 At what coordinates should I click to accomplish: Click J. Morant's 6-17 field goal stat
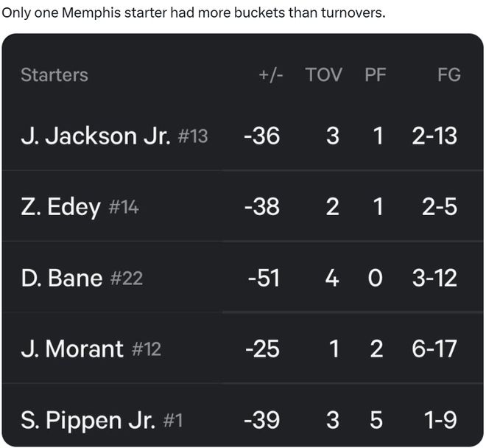(x=434, y=349)
